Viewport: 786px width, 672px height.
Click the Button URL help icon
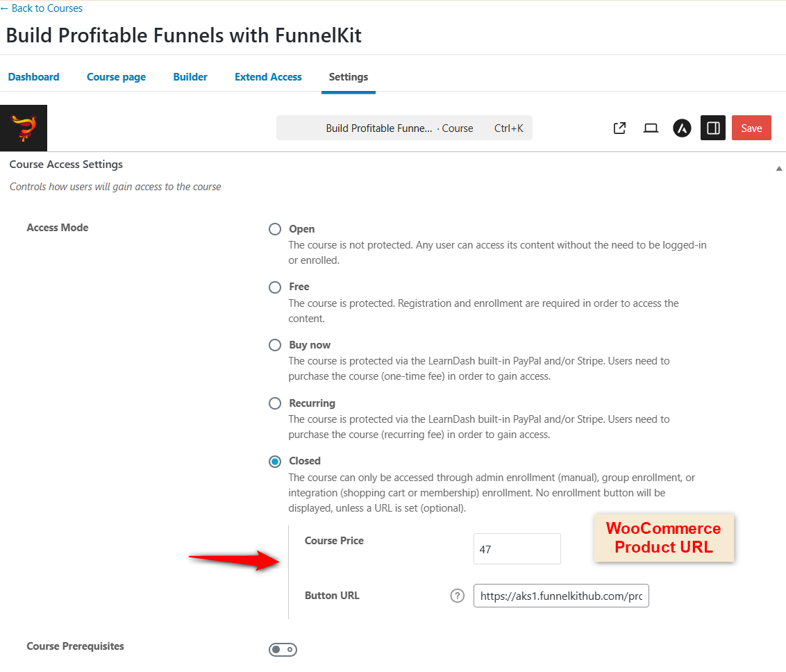tap(457, 596)
